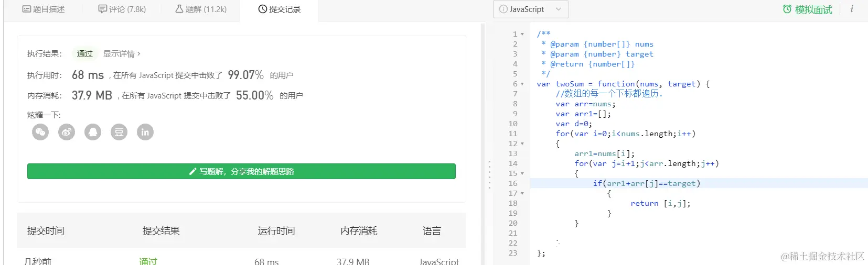This screenshot has height=265, width=868.
Task: Open the 题解 (11.2k) tab
Action: click(x=201, y=9)
